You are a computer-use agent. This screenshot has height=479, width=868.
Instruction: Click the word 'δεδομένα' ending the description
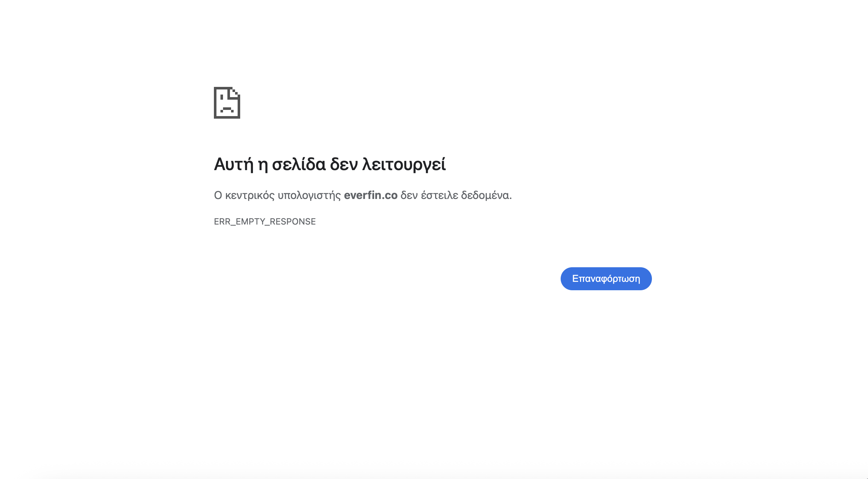485,195
